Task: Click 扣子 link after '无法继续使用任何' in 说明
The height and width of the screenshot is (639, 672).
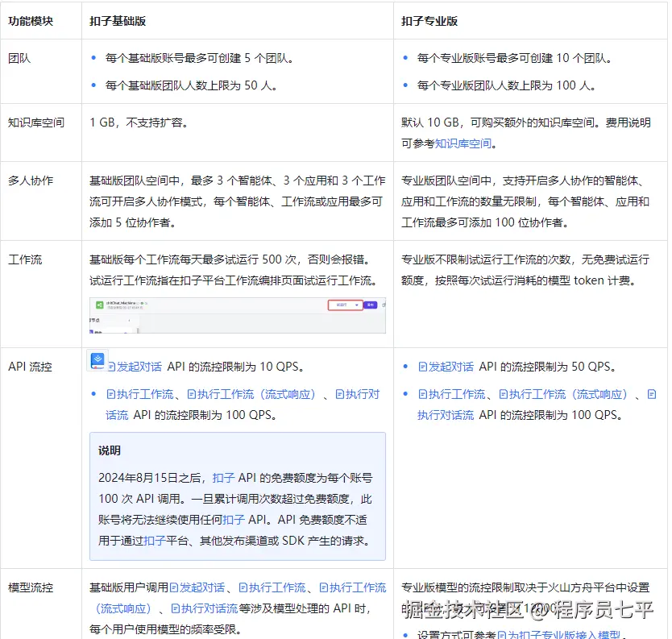Action: coord(234,520)
